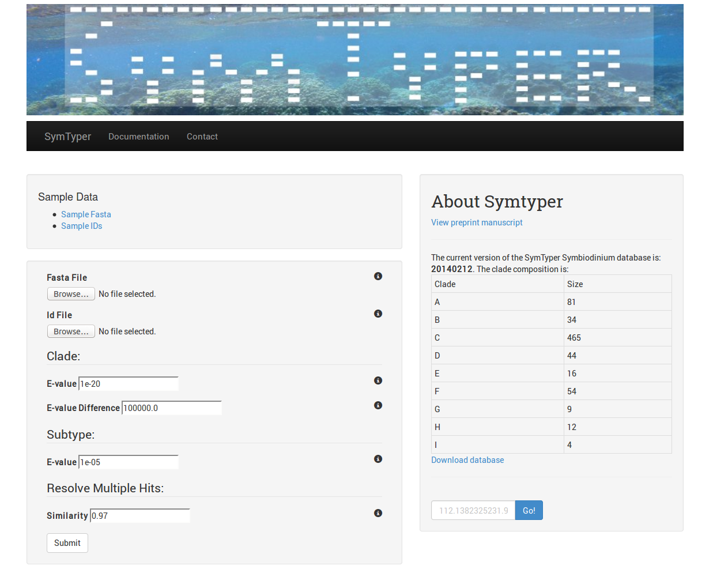
Task: Focus the job ID input box
Action: pos(473,510)
